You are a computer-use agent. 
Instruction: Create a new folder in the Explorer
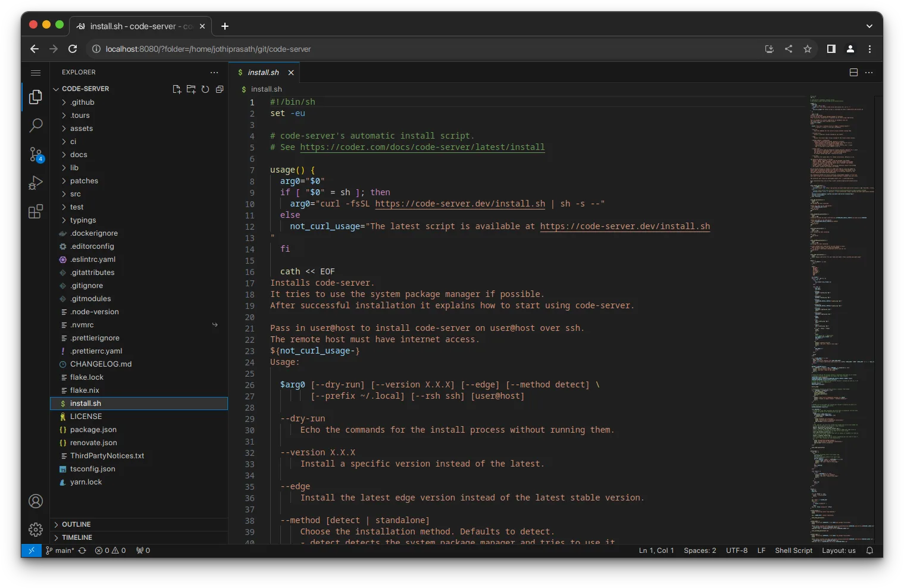190,89
